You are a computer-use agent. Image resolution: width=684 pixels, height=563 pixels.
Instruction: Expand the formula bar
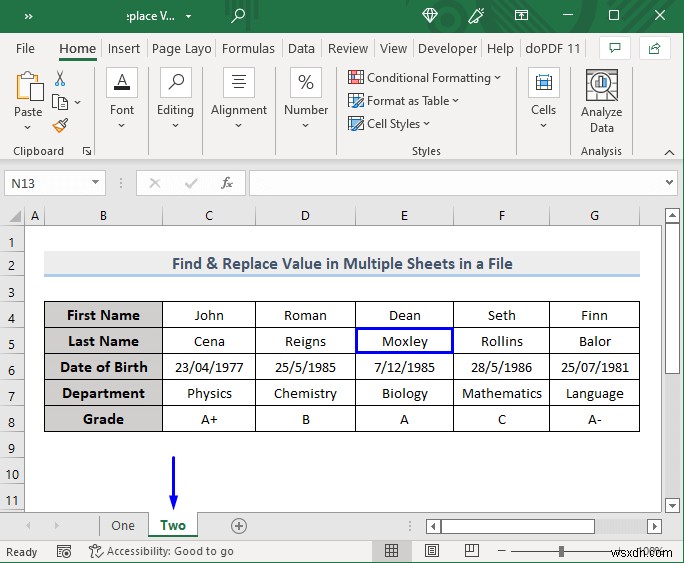669,183
